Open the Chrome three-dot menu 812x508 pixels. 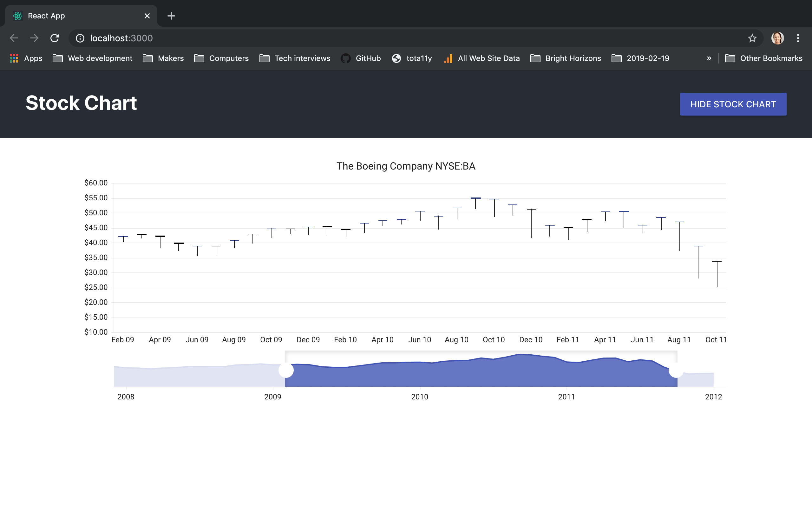tap(798, 38)
